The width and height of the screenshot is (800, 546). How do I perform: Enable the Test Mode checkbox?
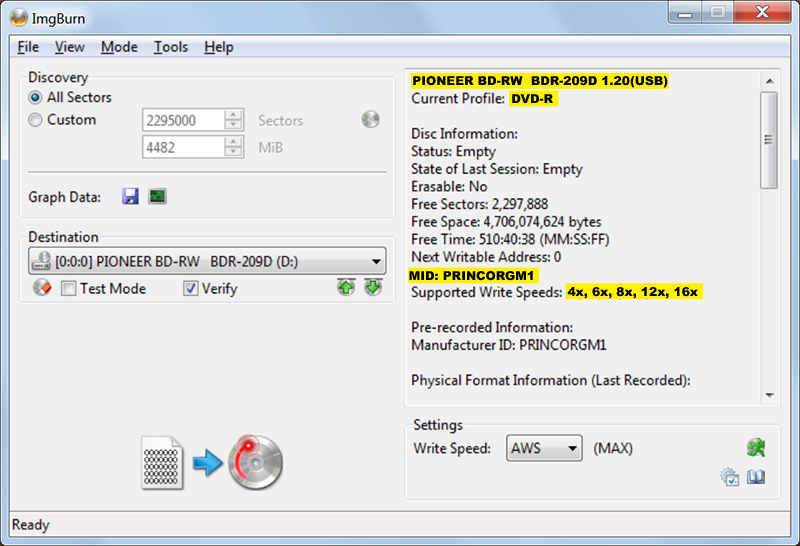coord(69,289)
